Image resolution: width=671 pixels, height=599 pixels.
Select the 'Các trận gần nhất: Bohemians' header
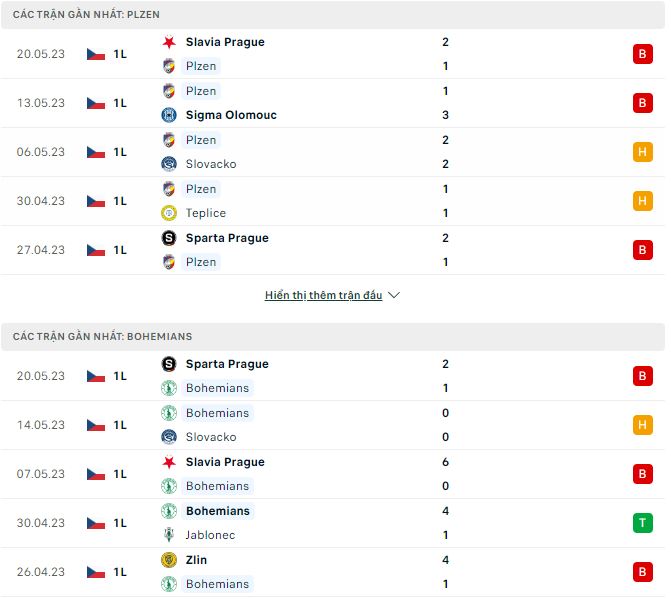click(x=102, y=337)
